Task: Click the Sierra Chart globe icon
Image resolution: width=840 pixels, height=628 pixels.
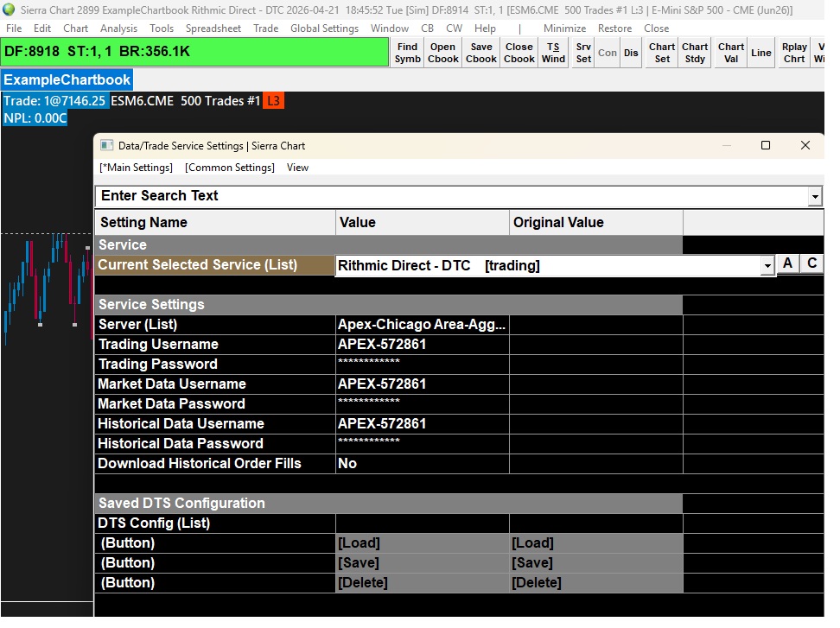Action: [x=9, y=10]
